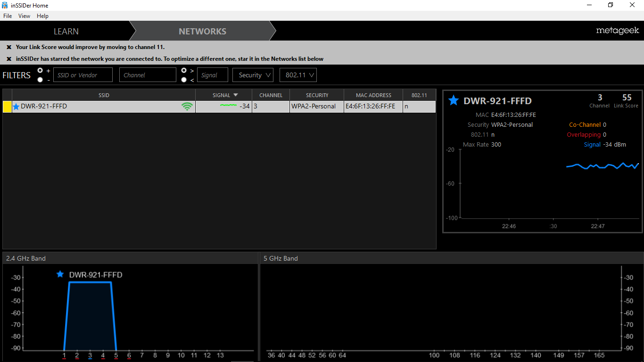Switch to the NETWORKS tab
Viewport: 644px width, 362px height.
click(203, 31)
